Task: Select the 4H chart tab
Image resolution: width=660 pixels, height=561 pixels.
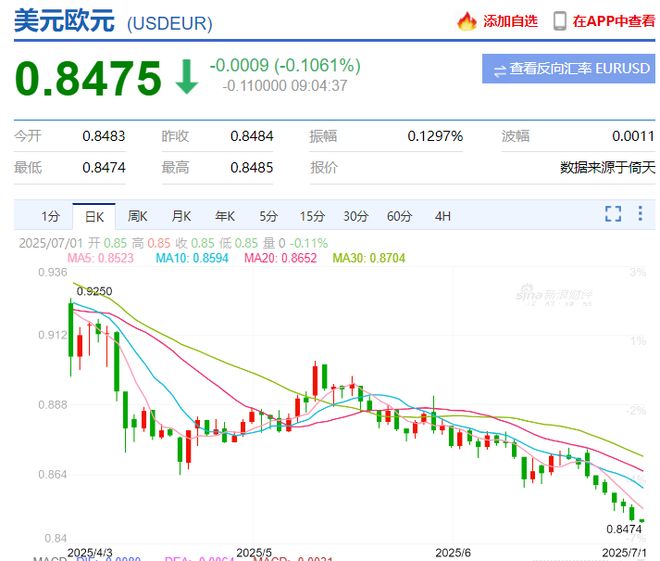Action: click(442, 216)
